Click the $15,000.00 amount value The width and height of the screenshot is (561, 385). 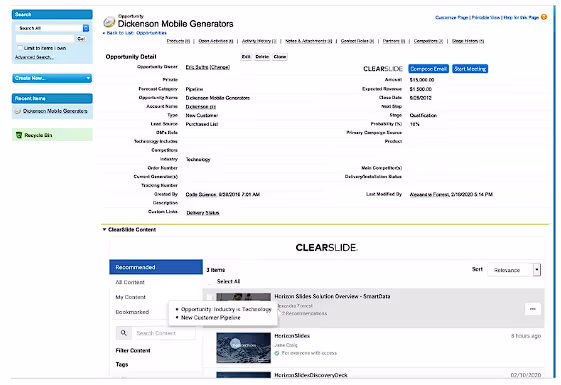tap(422, 80)
